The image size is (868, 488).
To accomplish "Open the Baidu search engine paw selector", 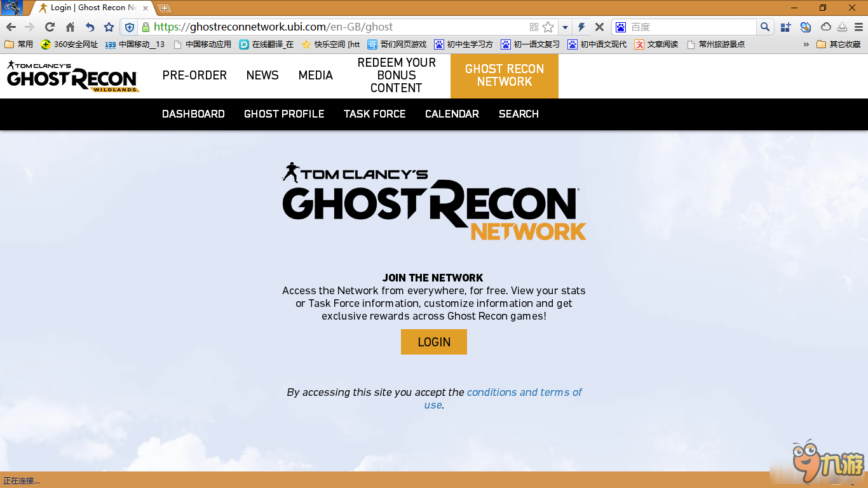I will pyautogui.click(x=621, y=27).
